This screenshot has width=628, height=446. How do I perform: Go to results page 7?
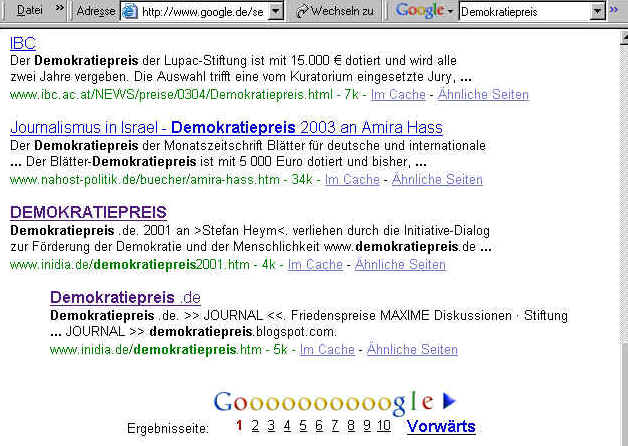coord(335,426)
